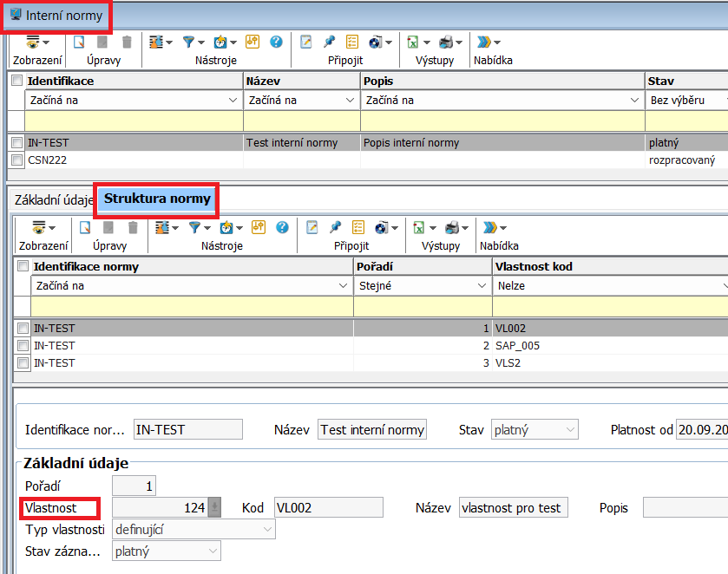Open Stav filter dropdown 'Bez výběru'
The image size is (728, 574).
point(685,100)
